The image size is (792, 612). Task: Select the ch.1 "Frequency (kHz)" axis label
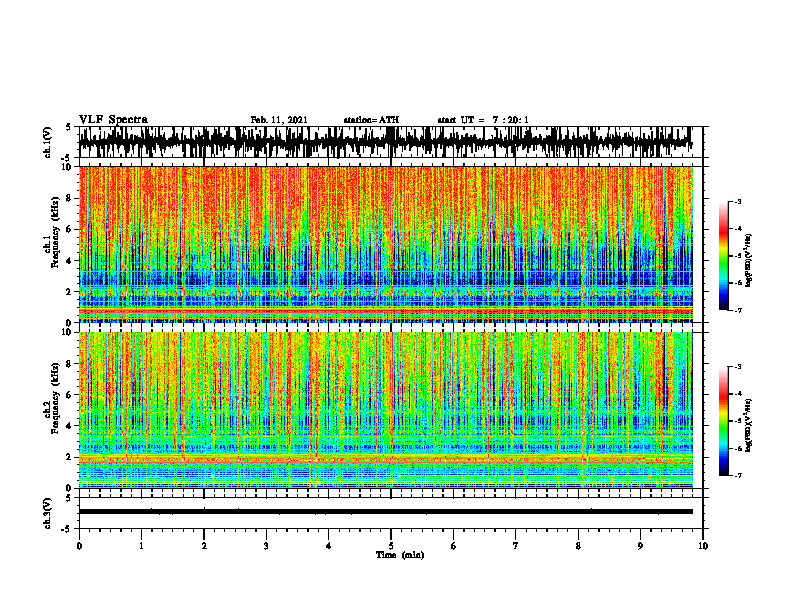56,232
